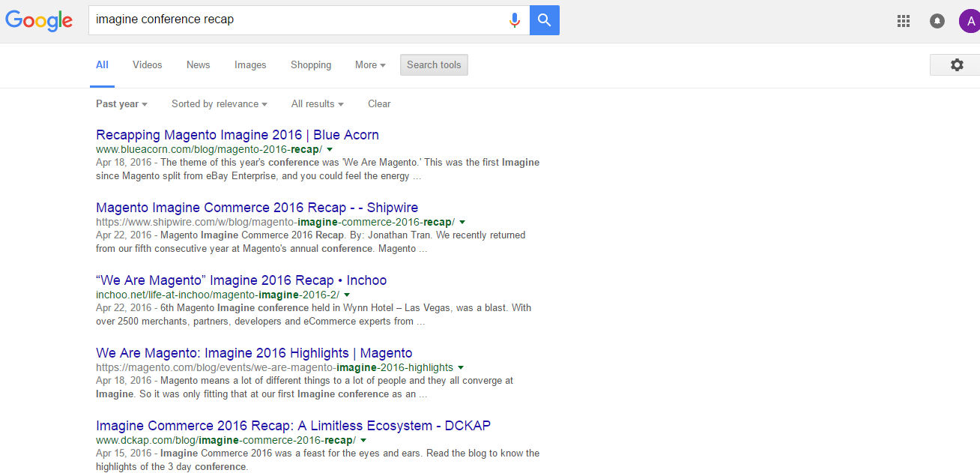Open the Inchoo 'We Are Magento' result

point(241,280)
